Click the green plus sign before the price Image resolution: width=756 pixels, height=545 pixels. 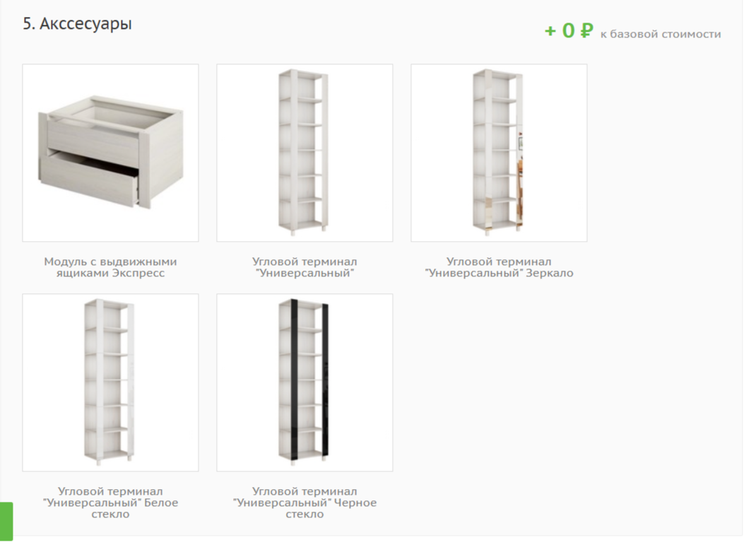pyautogui.click(x=550, y=31)
